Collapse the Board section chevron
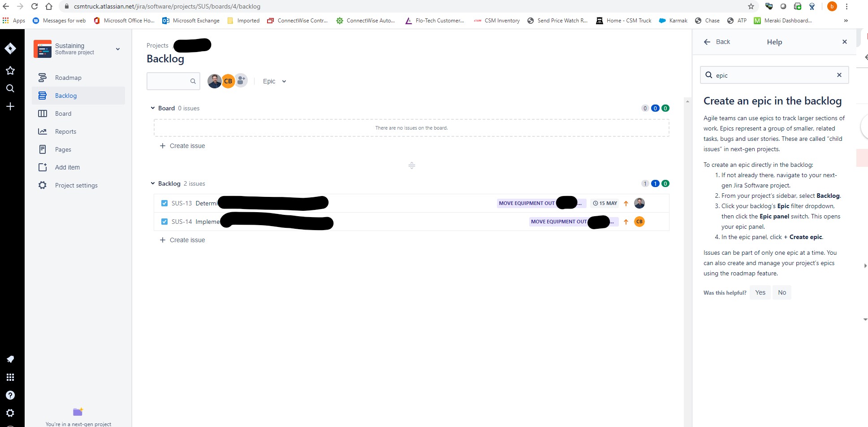This screenshot has width=868, height=427. (x=153, y=108)
